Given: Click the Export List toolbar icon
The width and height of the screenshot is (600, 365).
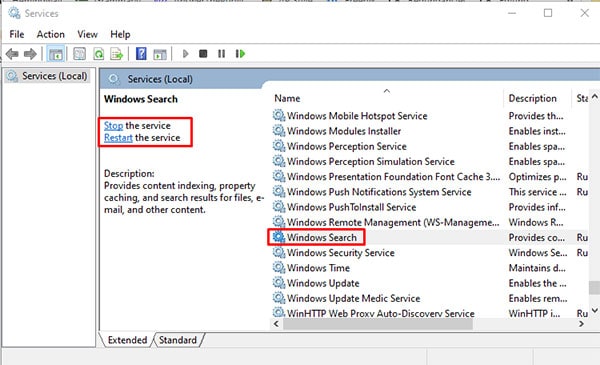Looking at the screenshot, I should [x=117, y=54].
